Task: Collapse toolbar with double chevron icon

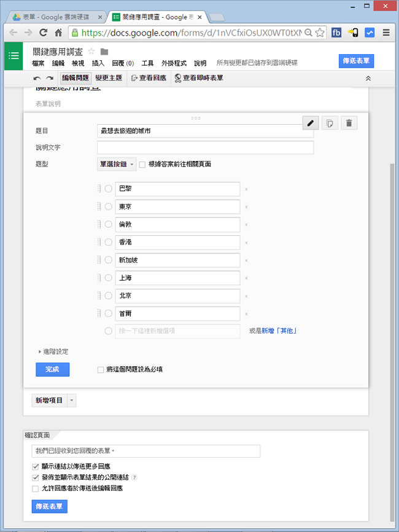Action: 368,79
